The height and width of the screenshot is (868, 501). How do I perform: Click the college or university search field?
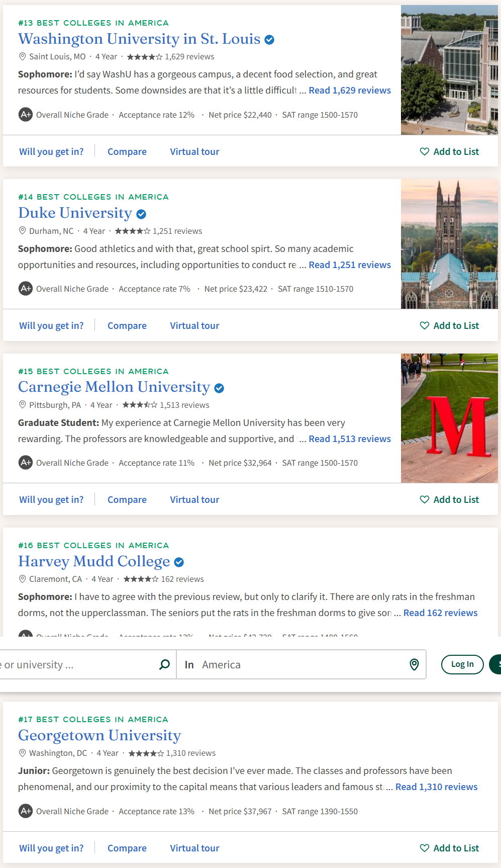(88, 665)
